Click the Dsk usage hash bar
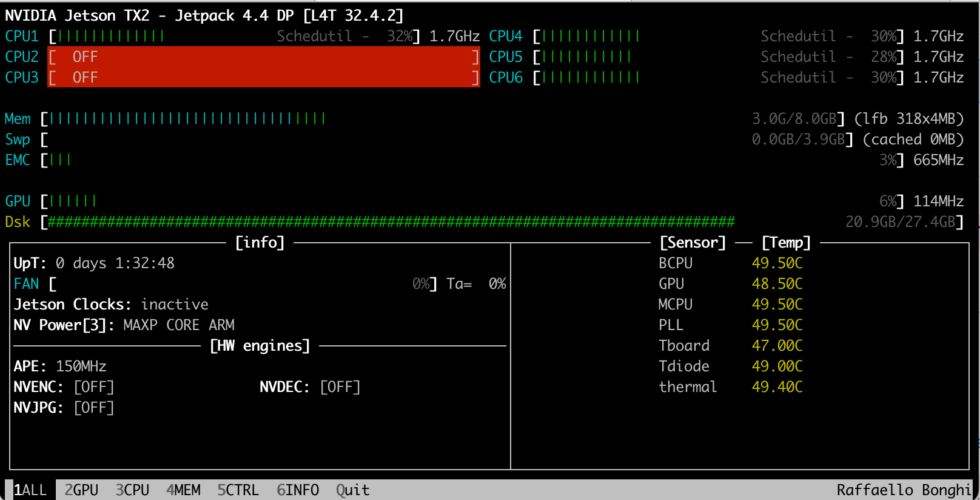Screen dimensions: 980x500 (392, 221)
